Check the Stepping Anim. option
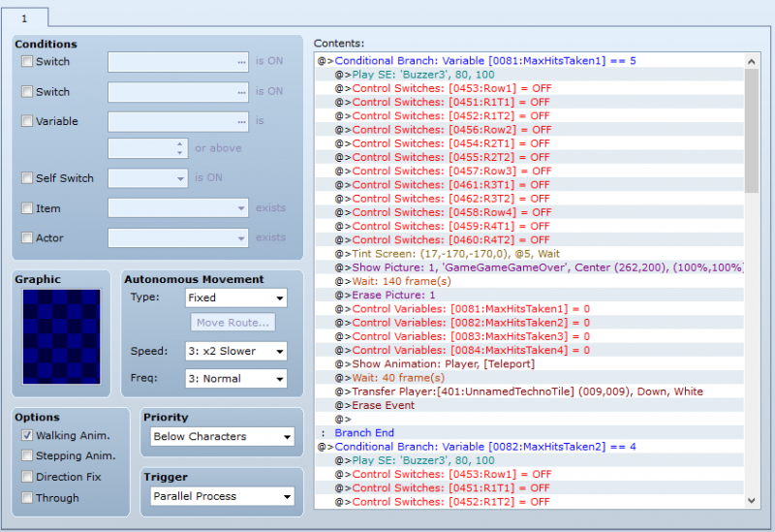This screenshot has height=532, width=775. pyautogui.click(x=27, y=455)
